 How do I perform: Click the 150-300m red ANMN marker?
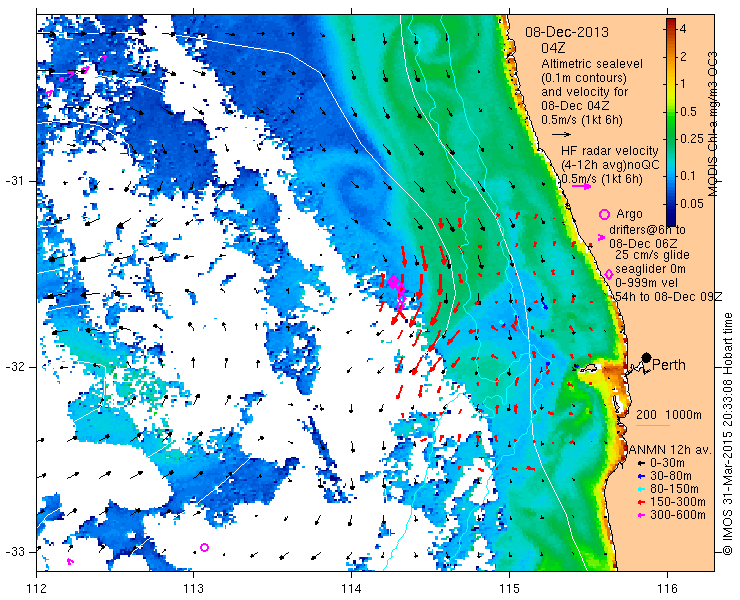point(641,502)
